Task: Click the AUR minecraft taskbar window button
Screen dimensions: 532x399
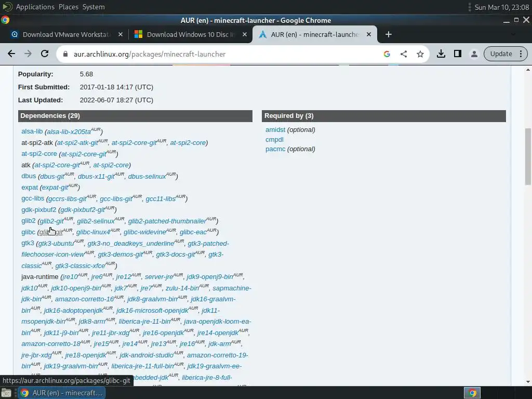Action: pyautogui.click(x=62, y=393)
